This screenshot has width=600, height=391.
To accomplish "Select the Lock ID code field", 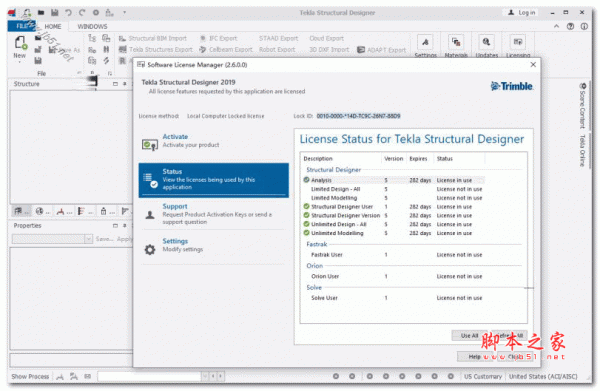I will point(358,116).
